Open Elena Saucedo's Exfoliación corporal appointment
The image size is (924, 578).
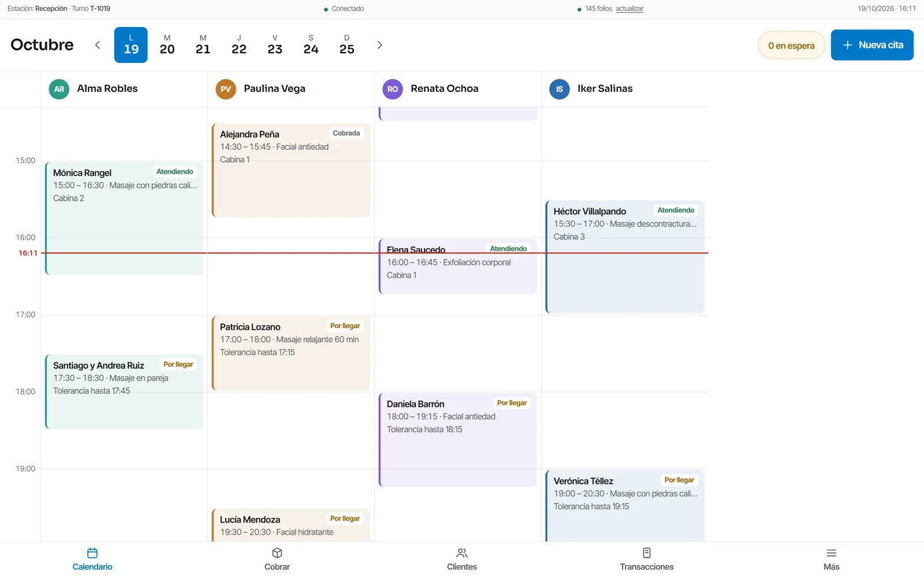(458, 266)
